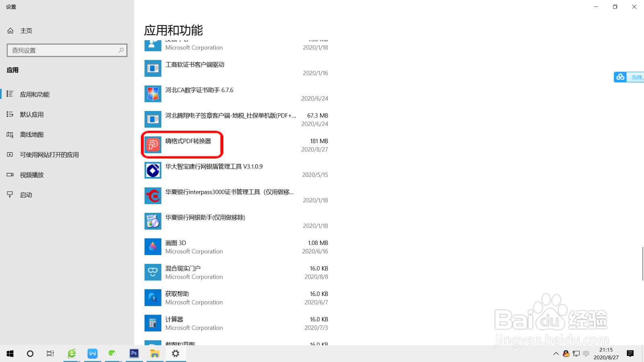The image size is (644, 362).
Task: Click the 华大智宝建行网银盾 icon
Action: tap(153, 171)
